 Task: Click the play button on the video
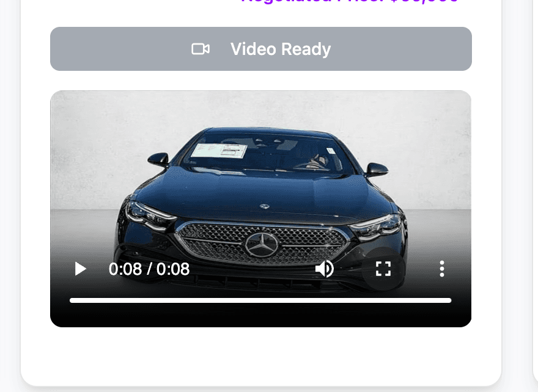(x=80, y=269)
